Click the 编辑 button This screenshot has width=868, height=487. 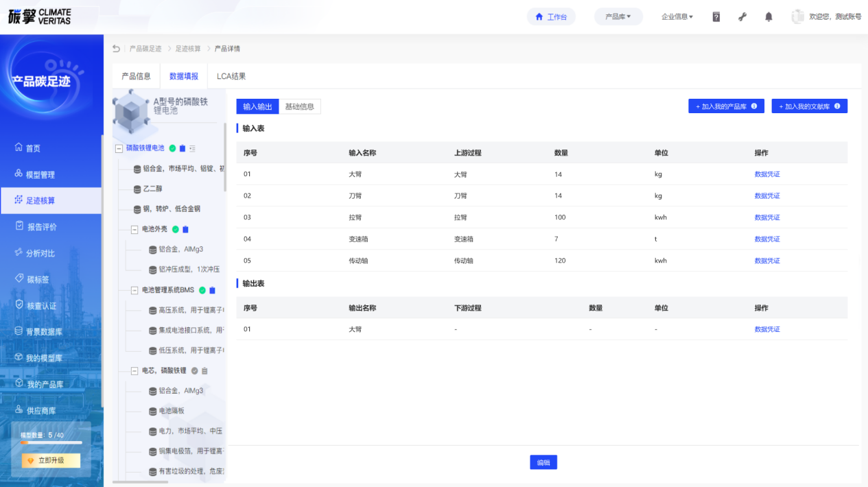point(543,462)
